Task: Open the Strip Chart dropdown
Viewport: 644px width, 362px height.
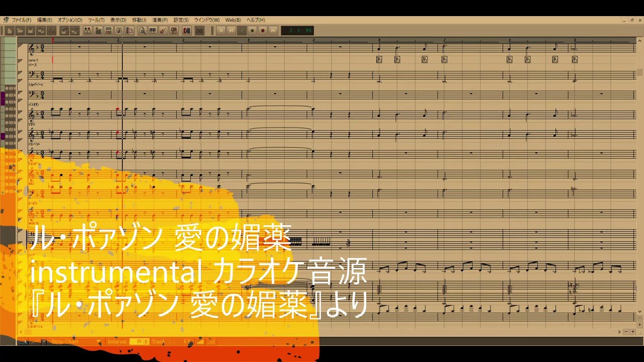Action: 76,341
